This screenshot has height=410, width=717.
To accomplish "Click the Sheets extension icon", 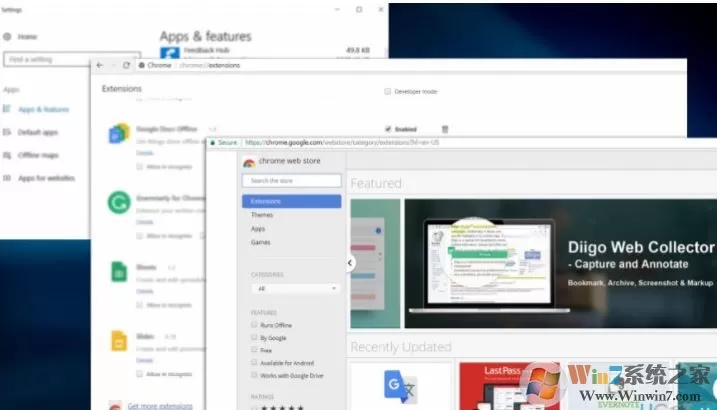I will [x=119, y=272].
